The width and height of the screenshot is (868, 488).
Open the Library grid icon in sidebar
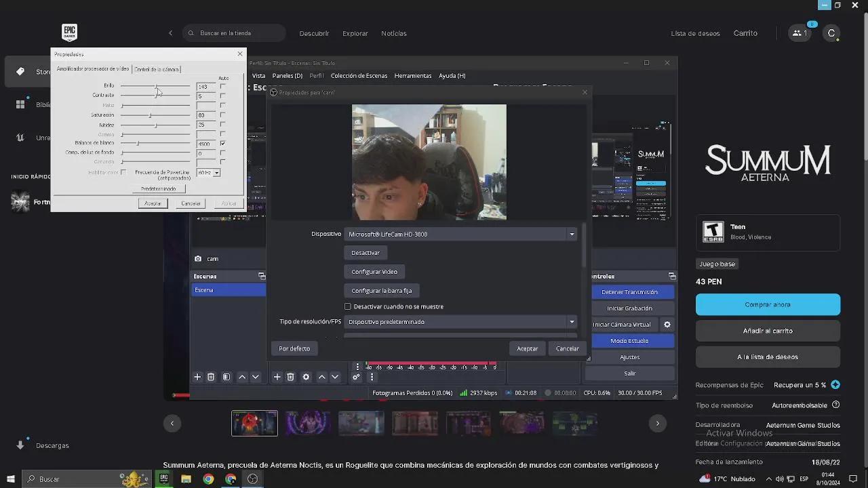20,104
